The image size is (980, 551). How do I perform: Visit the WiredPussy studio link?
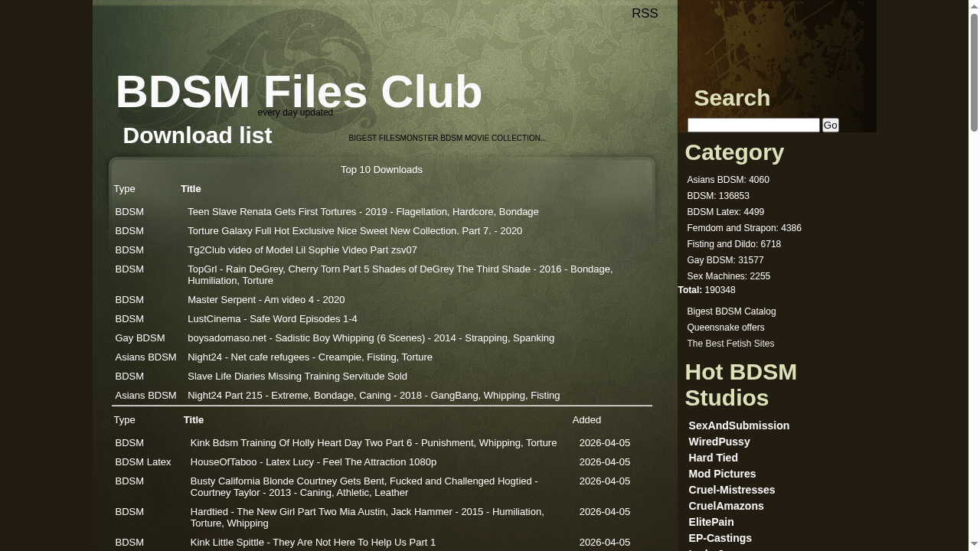coord(719,441)
